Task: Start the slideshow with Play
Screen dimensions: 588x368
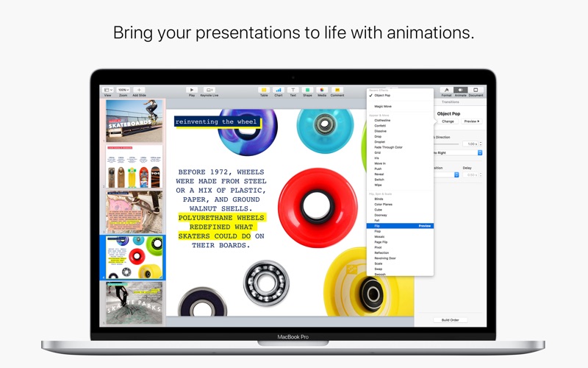Action: click(192, 90)
